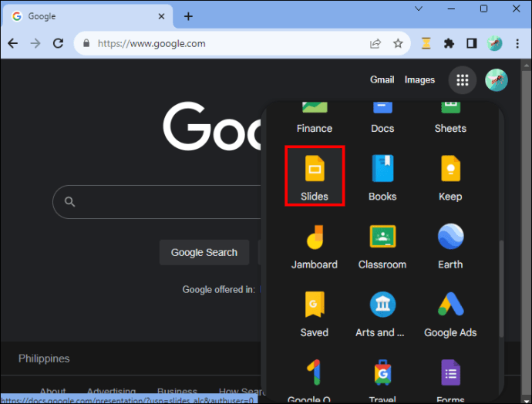532x404 pixels.
Task: Open Google Travel app
Action: tap(382, 379)
